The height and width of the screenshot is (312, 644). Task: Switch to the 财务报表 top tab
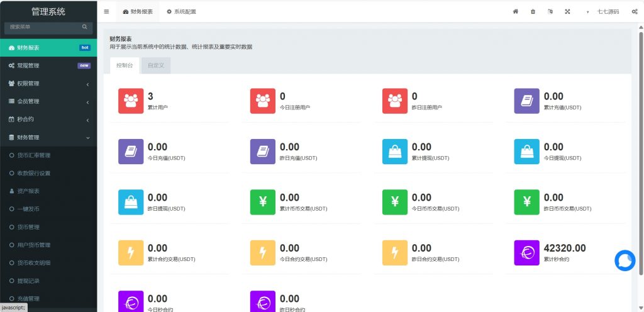coord(138,11)
